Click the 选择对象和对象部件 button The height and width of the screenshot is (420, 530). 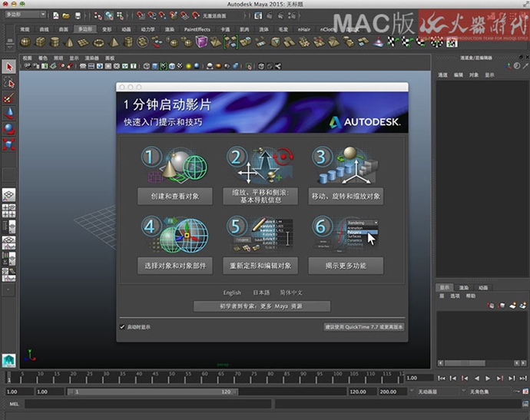click(174, 266)
